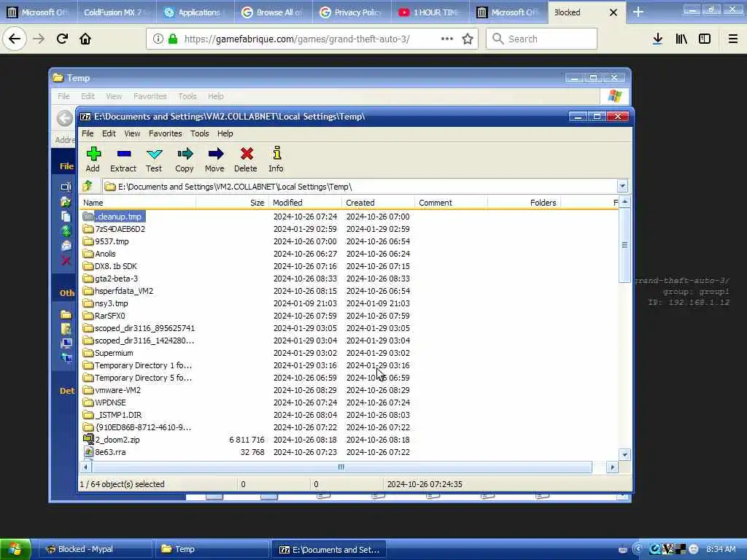This screenshot has width=747, height=560.
Task: Go to the browser home page
Action: click(85, 39)
